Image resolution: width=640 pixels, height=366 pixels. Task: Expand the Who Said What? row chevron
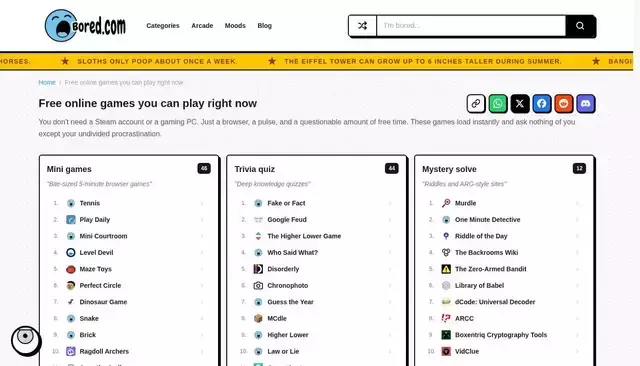390,253
